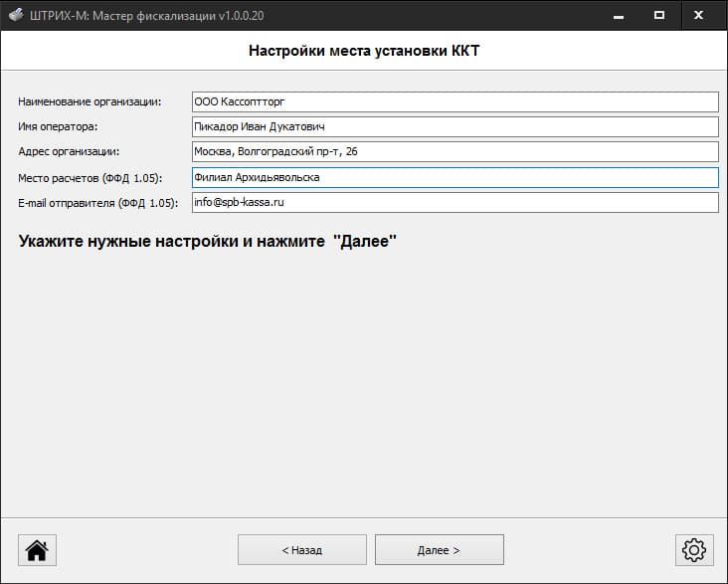Focus the Наименование организации field
Image resolution: width=728 pixels, height=584 pixels.
click(455, 101)
